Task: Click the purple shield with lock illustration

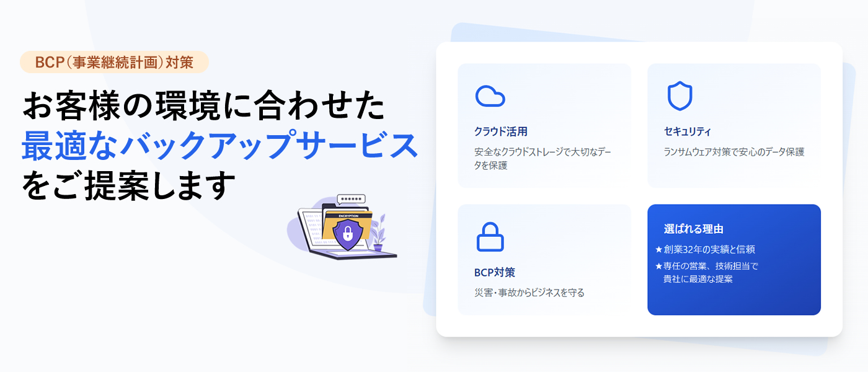Action: pyautogui.click(x=348, y=234)
